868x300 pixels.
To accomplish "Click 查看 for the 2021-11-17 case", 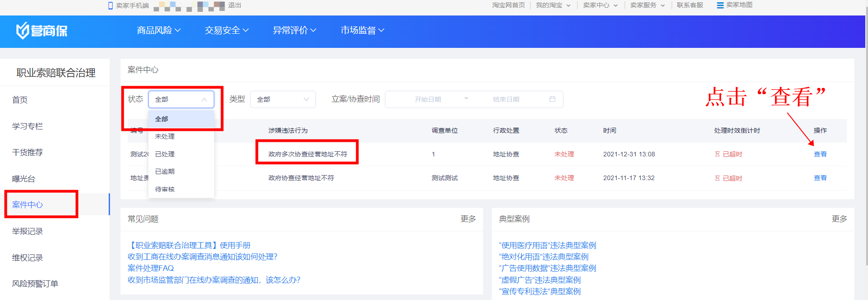I will coord(820,178).
